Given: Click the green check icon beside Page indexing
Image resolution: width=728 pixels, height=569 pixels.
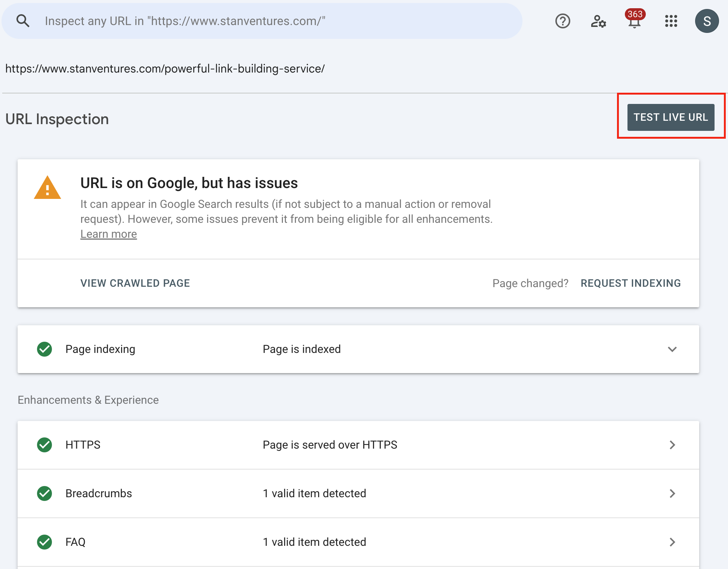Looking at the screenshot, I should click(x=44, y=349).
